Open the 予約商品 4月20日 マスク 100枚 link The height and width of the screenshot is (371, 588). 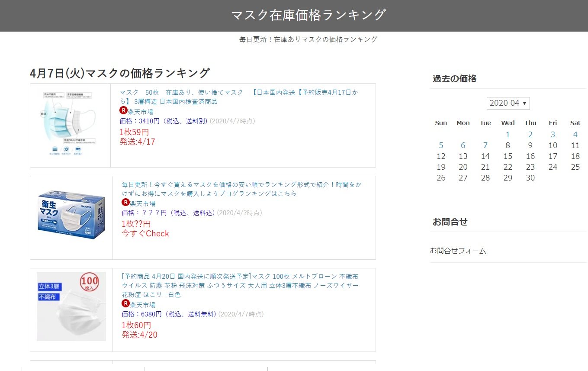click(240, 285)
